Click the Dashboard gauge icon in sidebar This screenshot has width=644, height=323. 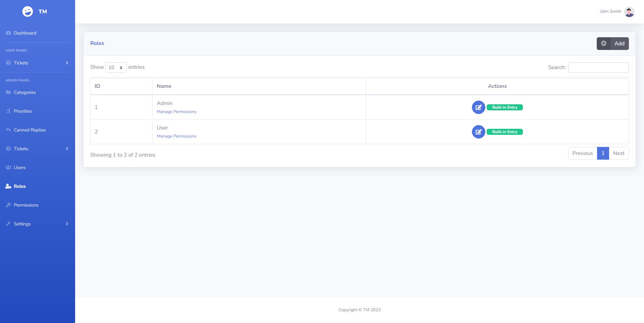pyautogui.click(x=8, y=33)
